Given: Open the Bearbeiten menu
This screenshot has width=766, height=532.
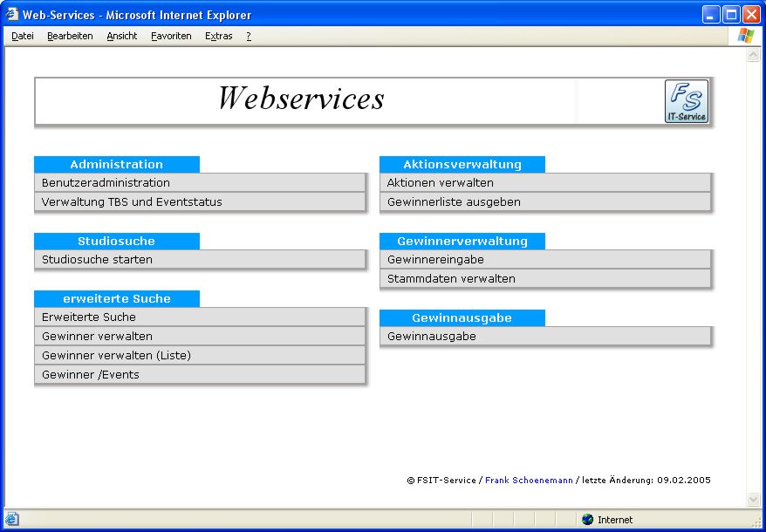Looking at the screenshot, I should tap(70, 36).
